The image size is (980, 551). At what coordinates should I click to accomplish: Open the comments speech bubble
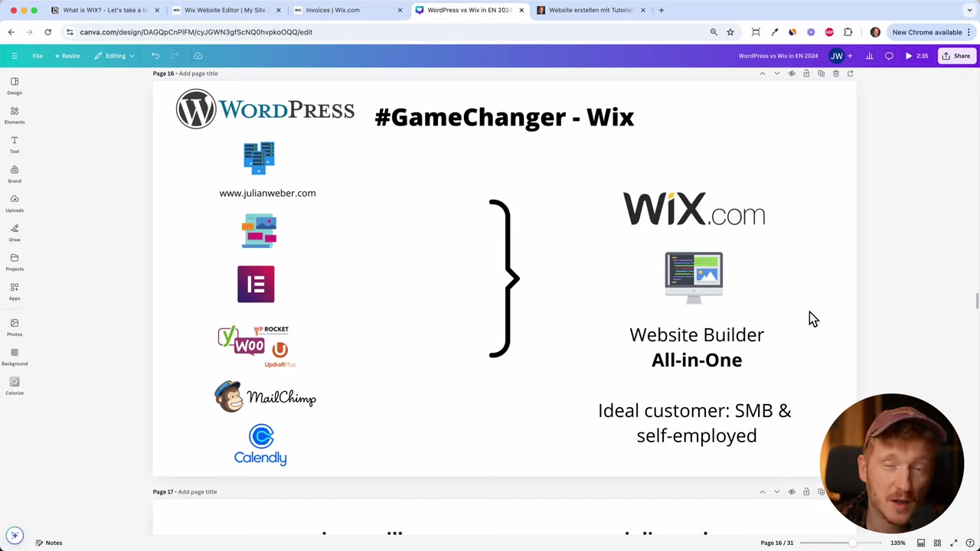coord(889,56)
